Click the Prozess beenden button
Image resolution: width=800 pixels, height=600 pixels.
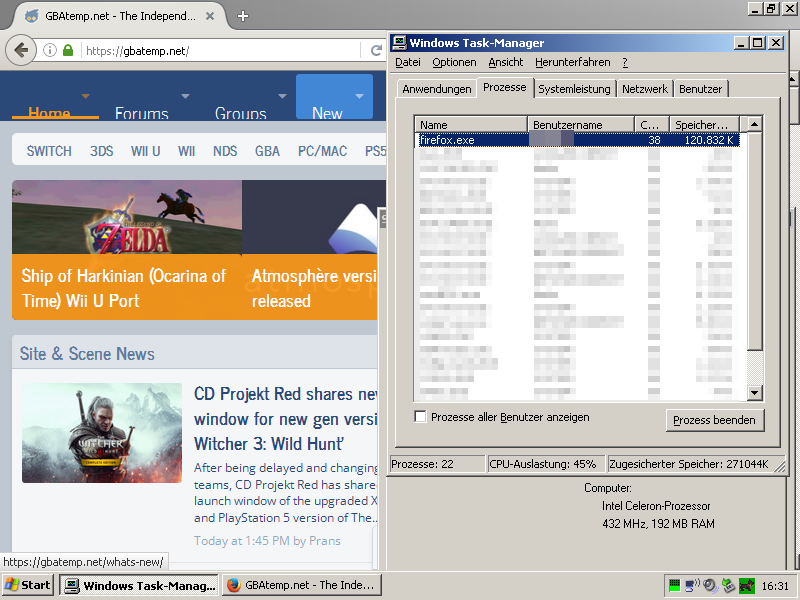[x=714, y=420]
